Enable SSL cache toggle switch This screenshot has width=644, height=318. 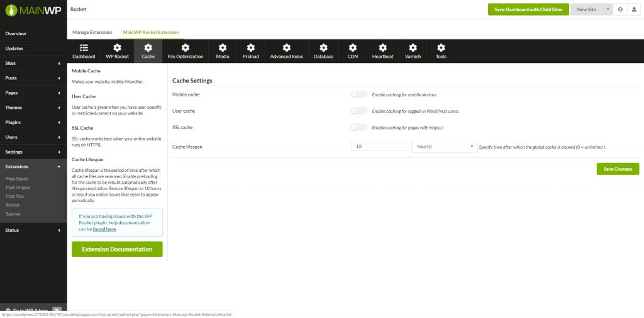point(358,127)
